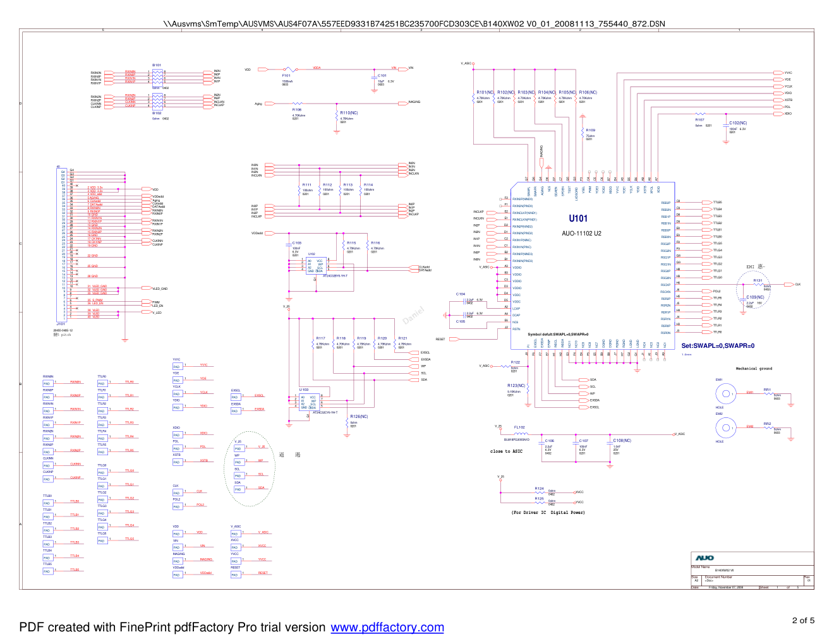Click the '2 of 5' page indicator
This screenshot has width=834, height=644.
coord(803,620)
